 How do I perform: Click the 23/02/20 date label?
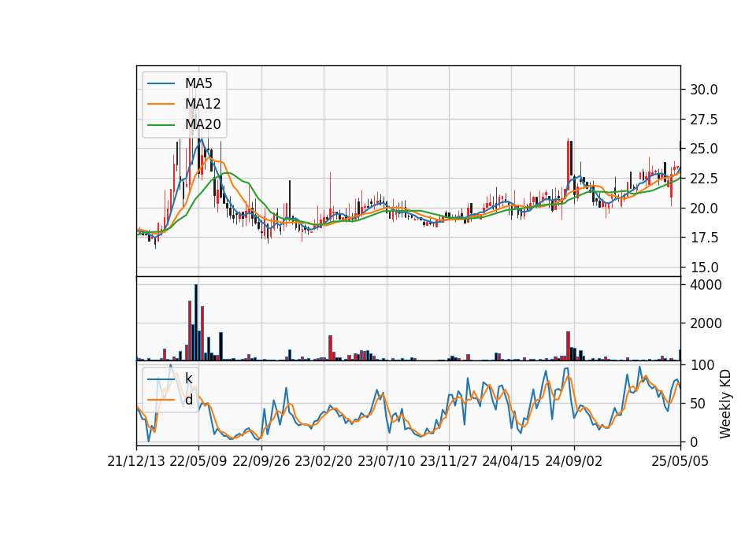(x=324, y=461)
